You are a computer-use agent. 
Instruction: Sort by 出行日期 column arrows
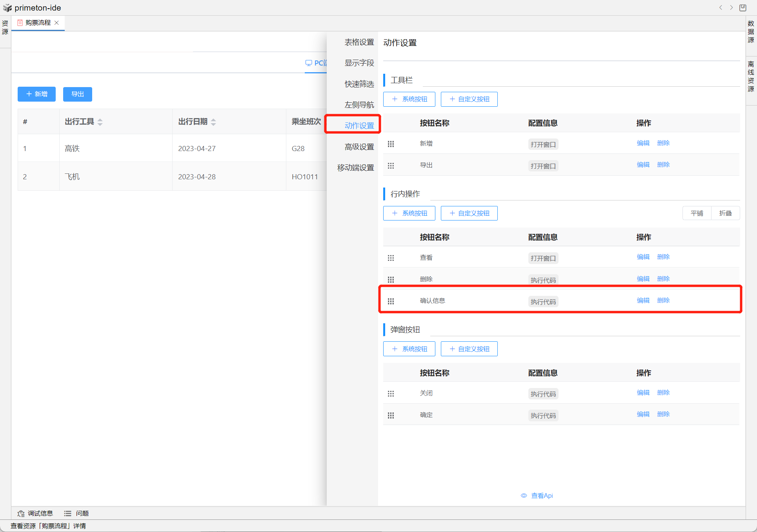(x=213, y=122)
